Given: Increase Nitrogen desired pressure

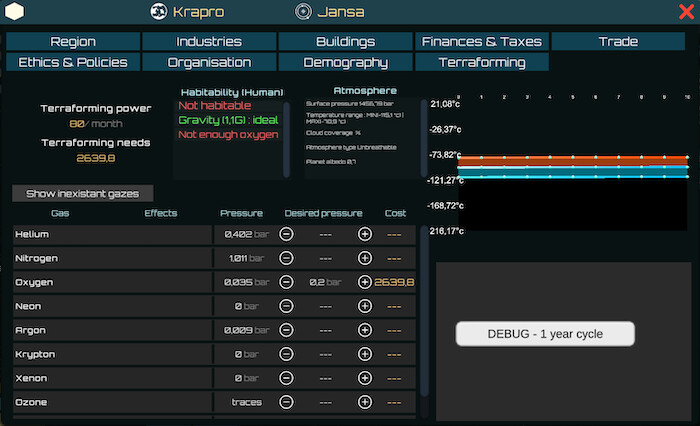Looking at the screenshot, I should pyautogui.click(x=364, y=258).
